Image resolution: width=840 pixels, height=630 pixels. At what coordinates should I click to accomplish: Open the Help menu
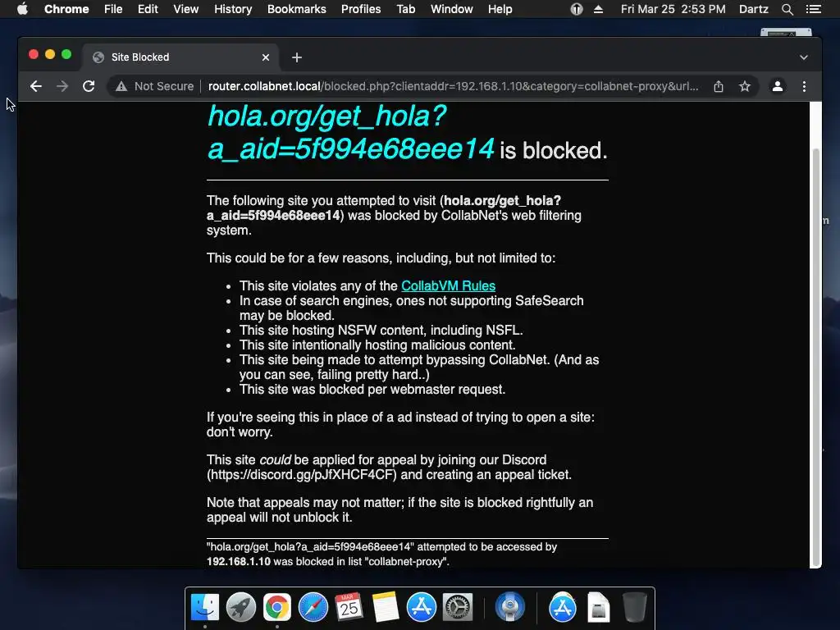[500, 9]
